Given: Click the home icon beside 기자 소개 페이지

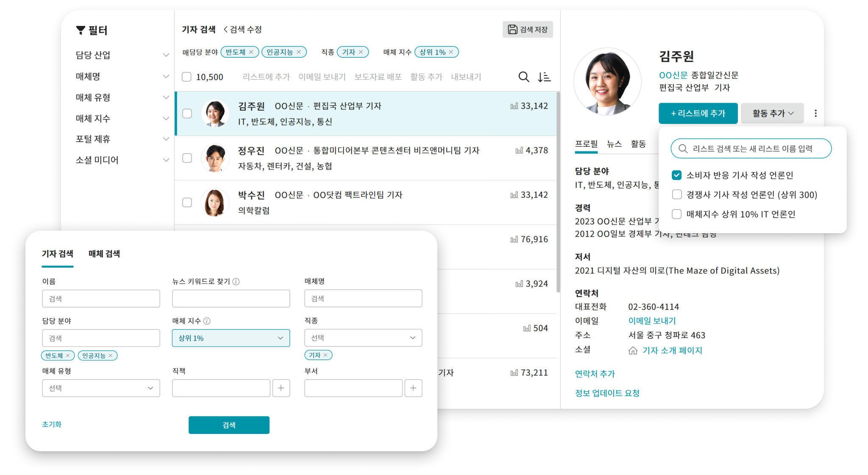Looking at the screenshot, I should pos(633,350).
